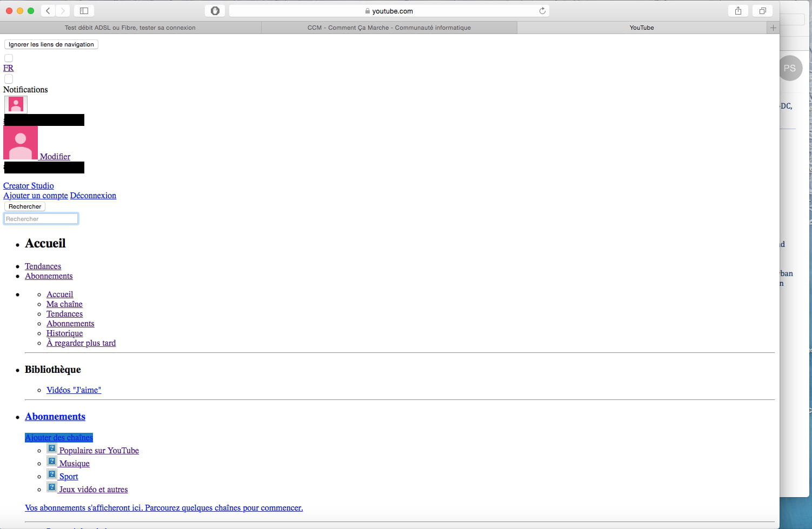Open the top Abonnements link
812x529 pixels.
point(49,276)
